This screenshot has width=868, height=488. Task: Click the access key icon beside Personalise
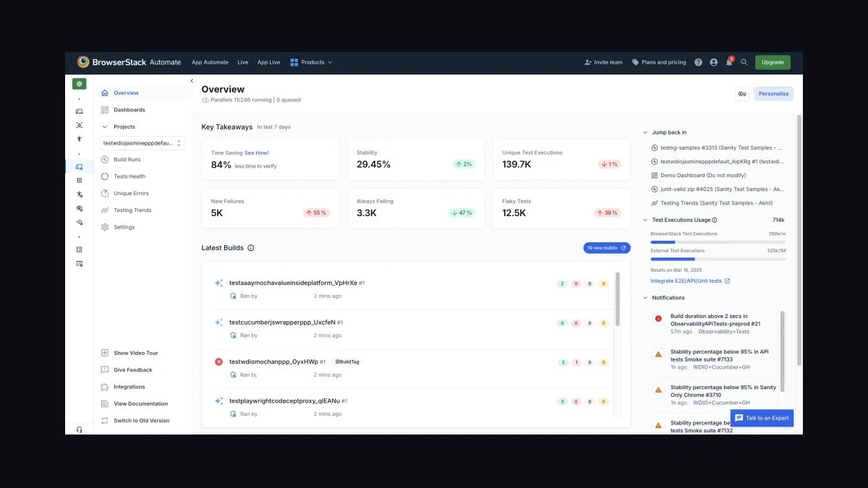click(742, 94)
